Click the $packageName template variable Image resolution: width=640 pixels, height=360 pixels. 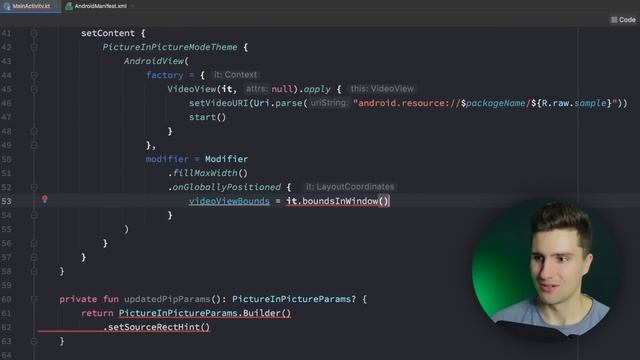coord(493,103)
